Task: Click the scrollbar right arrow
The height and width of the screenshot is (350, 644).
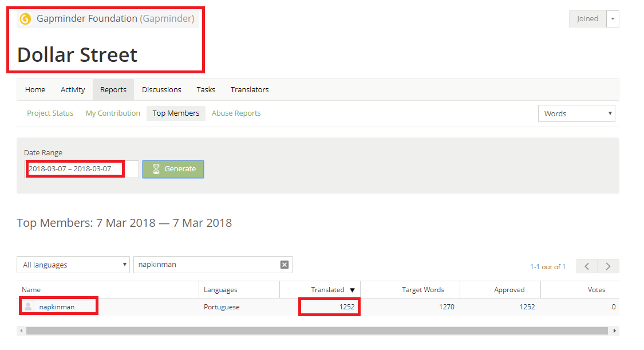Action: click(x=614, y=331)
